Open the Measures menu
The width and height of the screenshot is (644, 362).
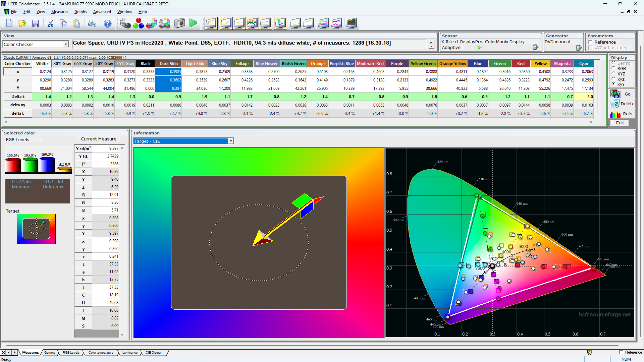click(x=59, y=12)
